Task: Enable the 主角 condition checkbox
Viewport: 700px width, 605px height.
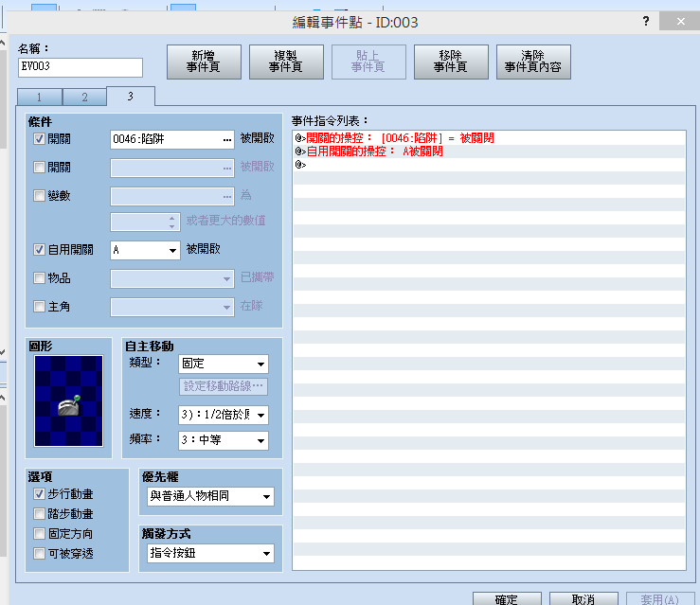Action: click(39, 307)
